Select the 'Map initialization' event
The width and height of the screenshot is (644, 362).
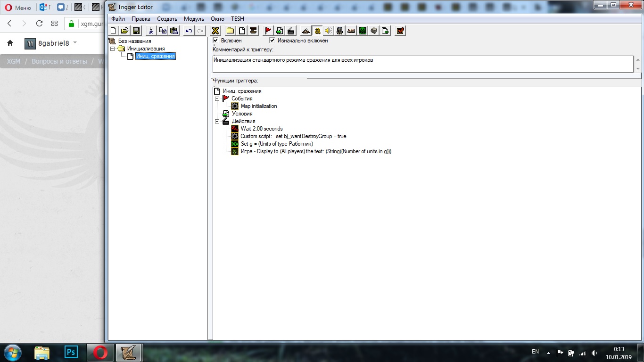(x=259, y=106)
